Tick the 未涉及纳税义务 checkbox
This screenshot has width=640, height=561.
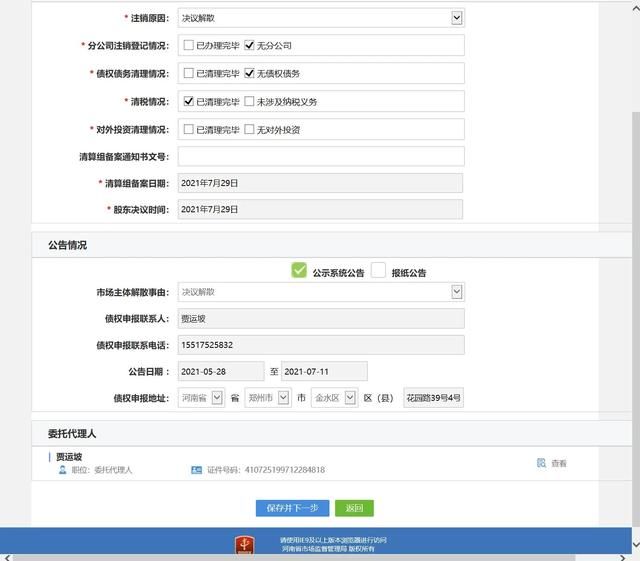pos(249,102)
